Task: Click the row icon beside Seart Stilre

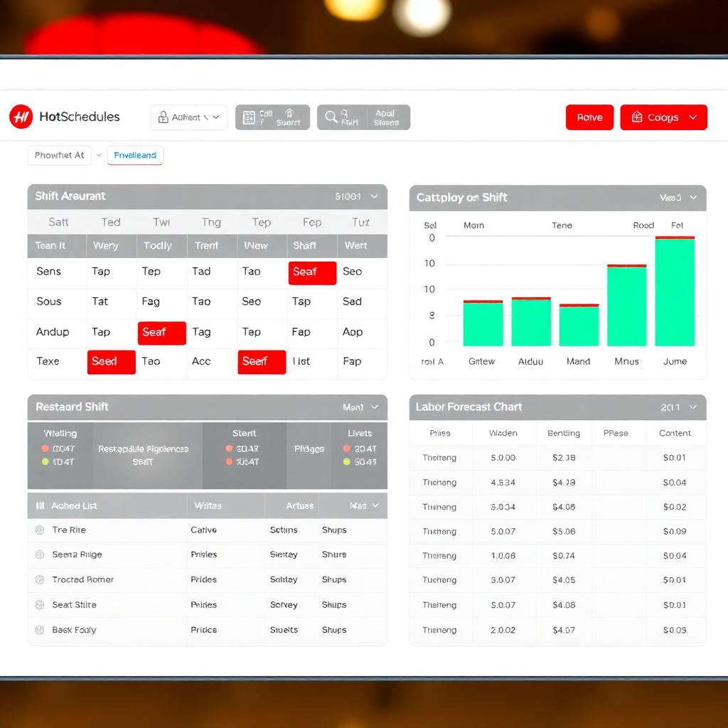Action: pyautogui.click(x=40, y=604)
